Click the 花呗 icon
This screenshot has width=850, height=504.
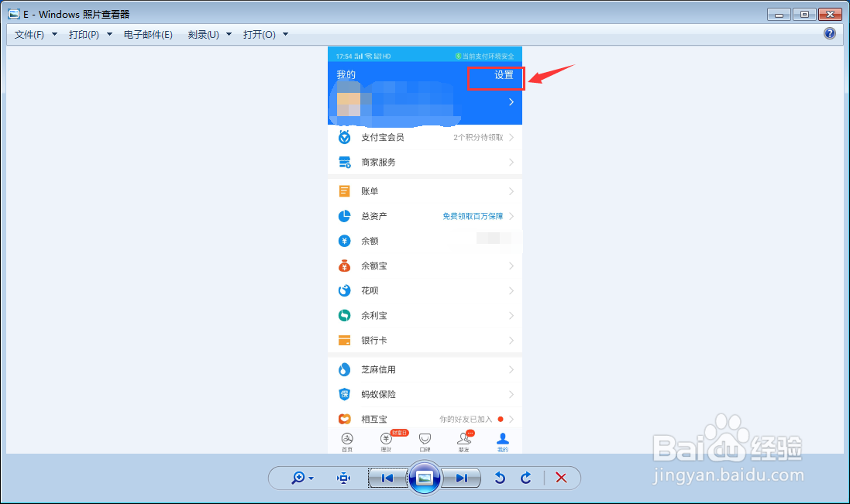(x=344, y=290)
